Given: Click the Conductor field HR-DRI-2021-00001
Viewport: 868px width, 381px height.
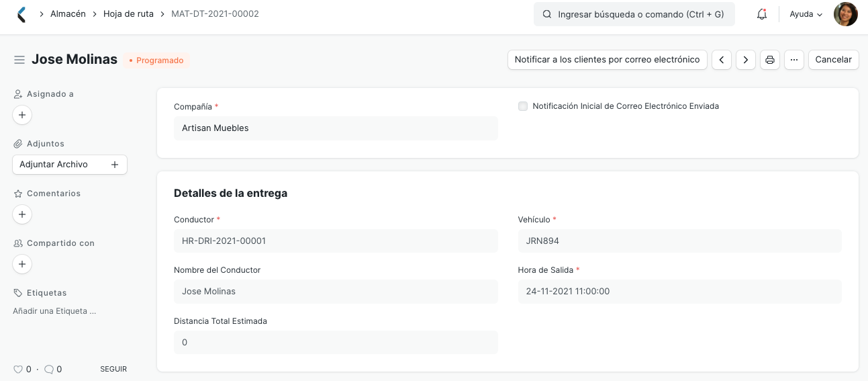Looking at the screenshot, I should (336, 241).
